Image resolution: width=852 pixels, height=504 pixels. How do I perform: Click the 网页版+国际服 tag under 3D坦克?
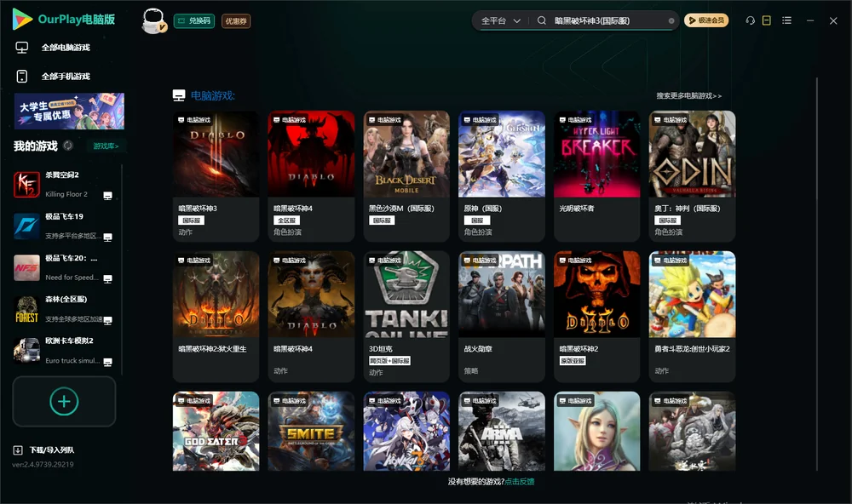(389, 361)
